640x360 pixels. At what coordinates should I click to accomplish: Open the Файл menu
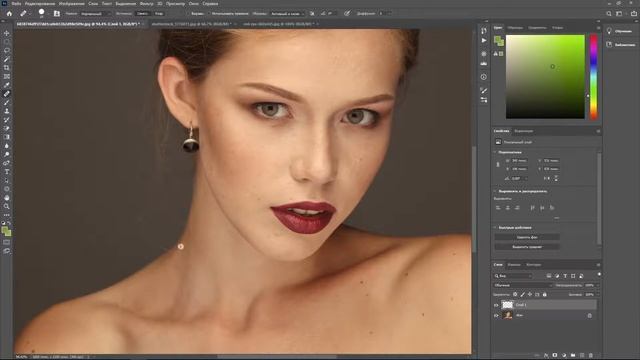16,3
